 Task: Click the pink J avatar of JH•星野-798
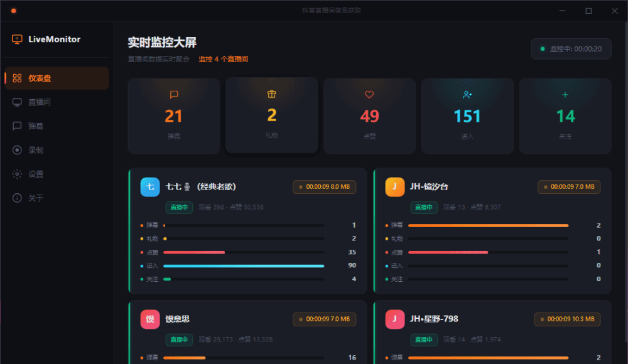tap(395, 319)
